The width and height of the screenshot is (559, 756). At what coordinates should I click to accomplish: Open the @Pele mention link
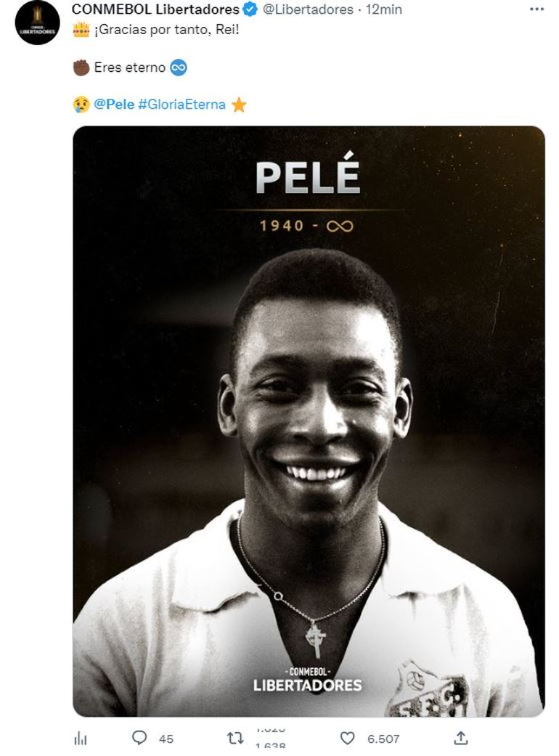click(x=114, y=105)
